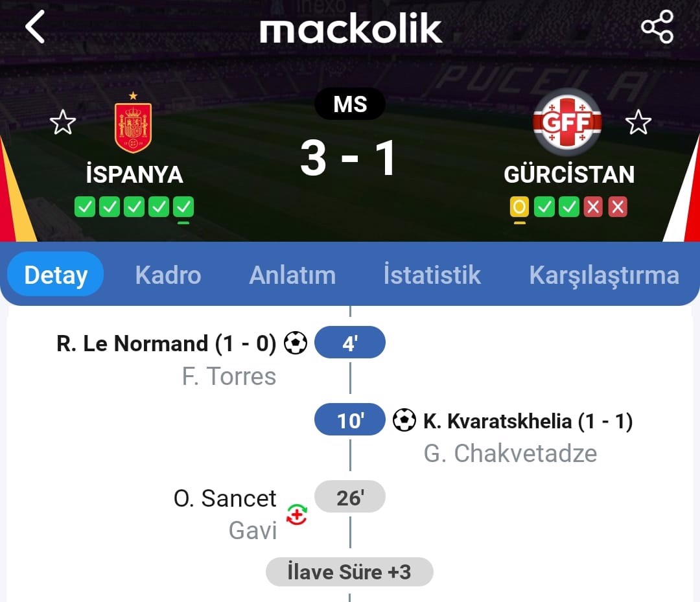Open the Spain team crest
Screen dimensions: 700x602
tap(133, 123)
